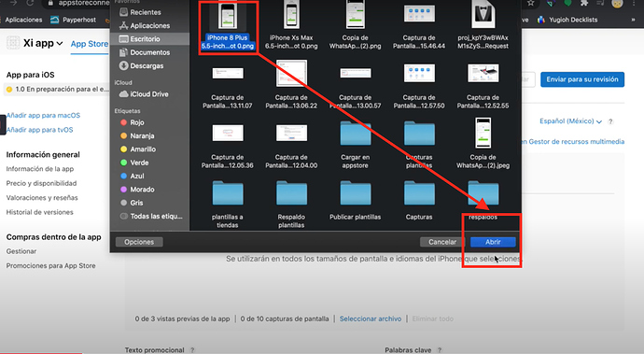This screenshot has width=644, height=354.
Task: Select 1.0 En preparación para el envío
Action: (58, 90)
